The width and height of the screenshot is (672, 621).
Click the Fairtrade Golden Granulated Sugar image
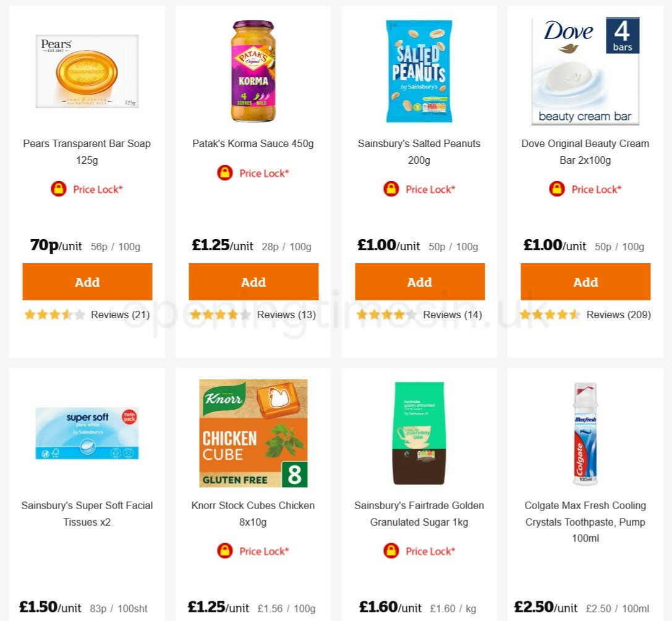pyautogui.click(x=419, y=433)
